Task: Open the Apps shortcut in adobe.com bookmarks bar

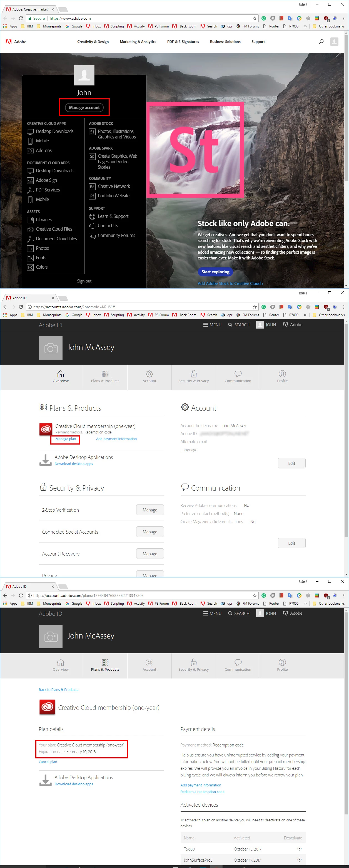Action: (x=10, y=26)
